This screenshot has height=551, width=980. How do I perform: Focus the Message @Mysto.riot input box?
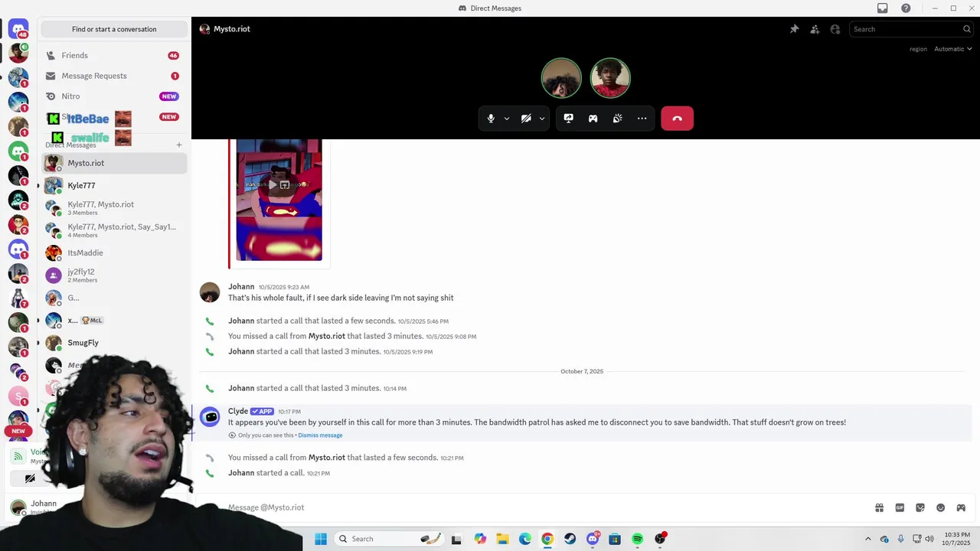(547, 507)
